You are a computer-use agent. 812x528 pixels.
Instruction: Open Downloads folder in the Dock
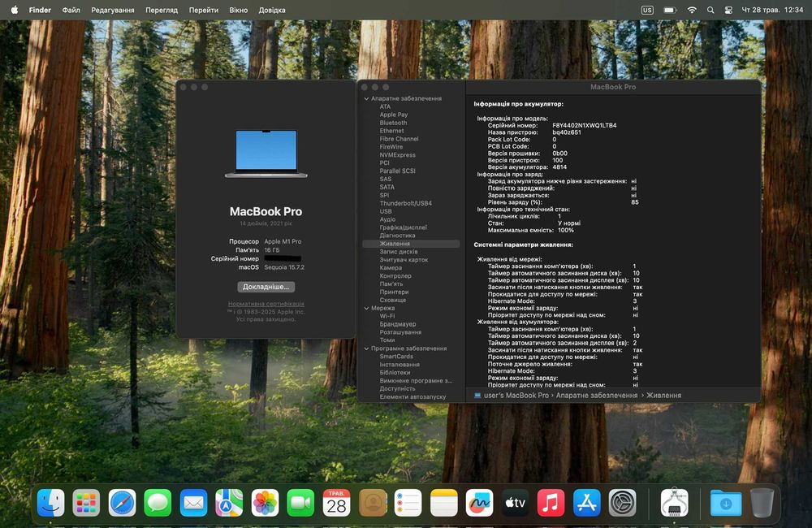pyautogui.click(x=725, y=503)
